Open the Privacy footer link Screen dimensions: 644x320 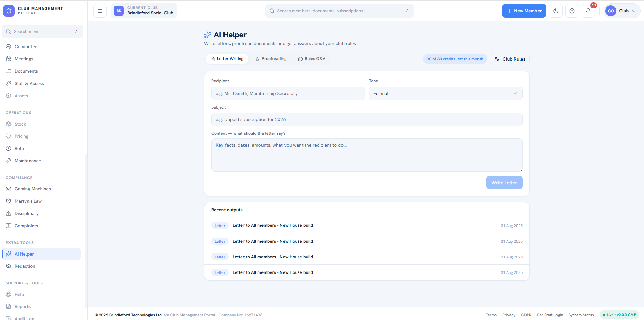tap(509, 315)
